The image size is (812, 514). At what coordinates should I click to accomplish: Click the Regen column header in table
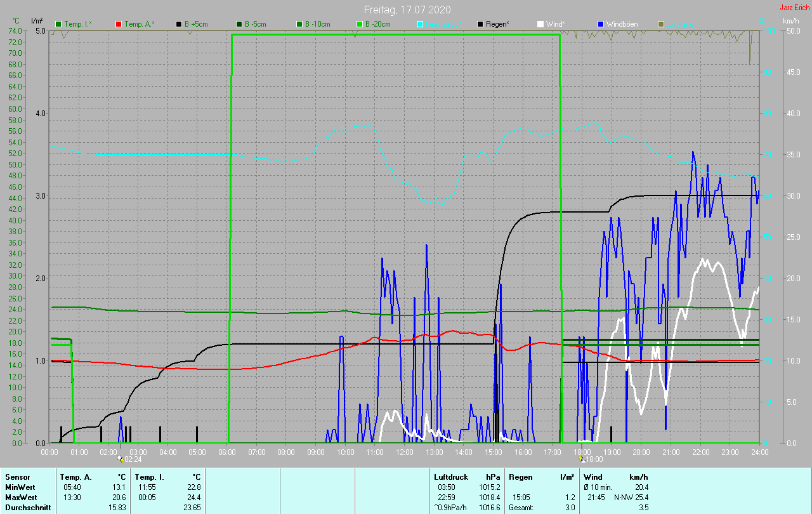pyautogui.click(x=520, y=477)
